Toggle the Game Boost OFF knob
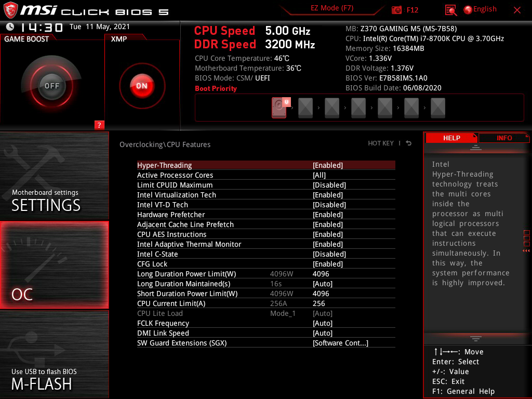This screenshot has width=532, height=399. coord(51,86)
